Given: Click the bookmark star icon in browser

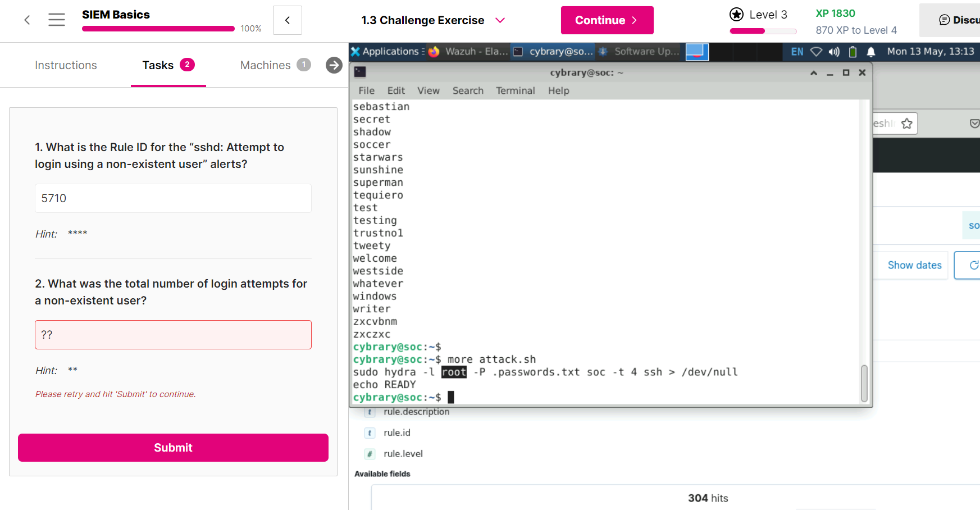Looking at the screenshot, I should pyautogui.click(x=906, y=124).
